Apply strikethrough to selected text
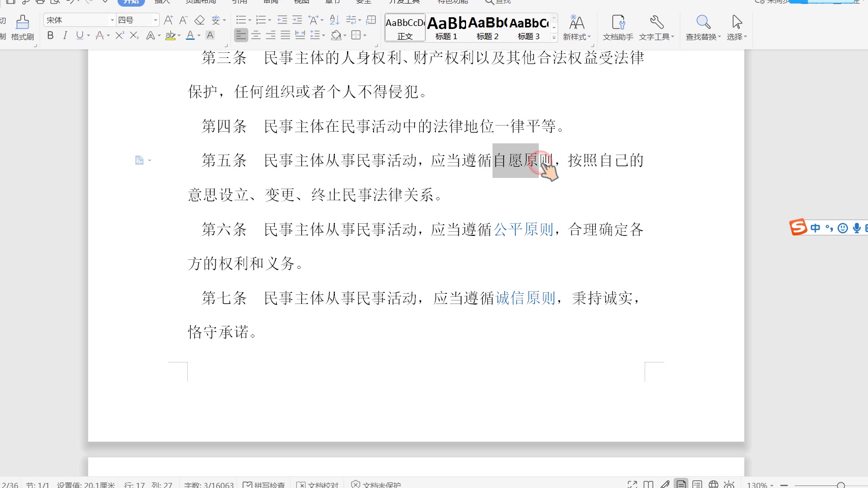Viewport: 868px width, 488px height. [x=100, y=35]
